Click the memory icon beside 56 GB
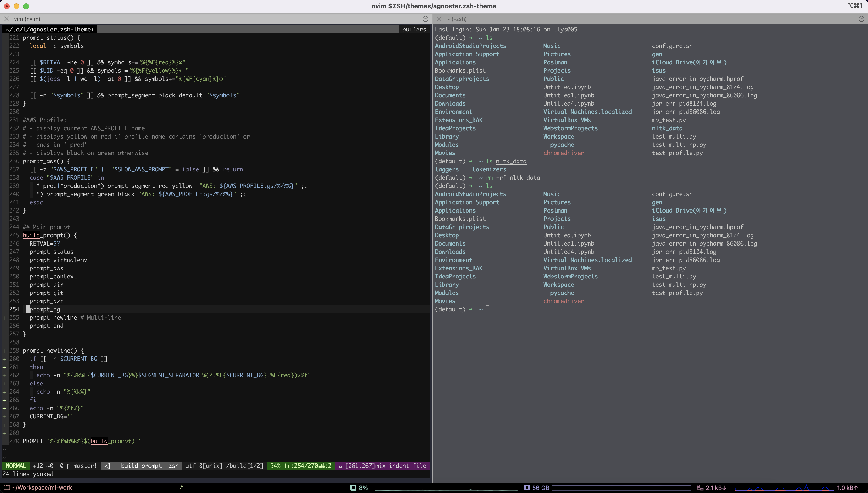The height and width of the screenshot is (493, 868). pos(527,488)
